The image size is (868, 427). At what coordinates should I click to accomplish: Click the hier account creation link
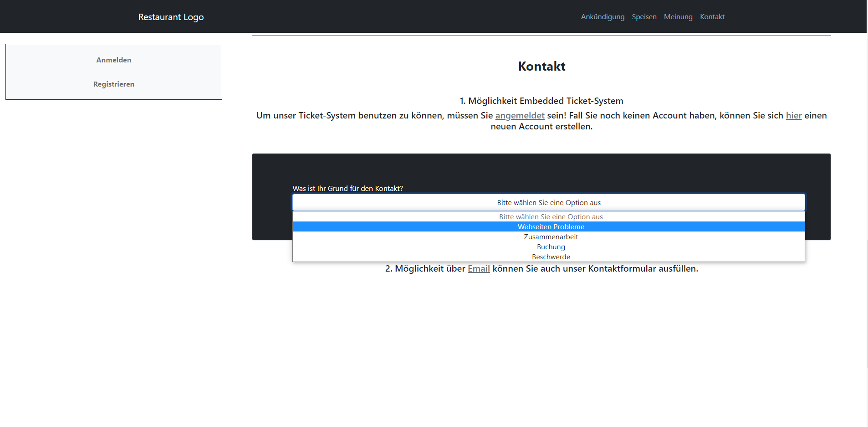click(794, 115)
